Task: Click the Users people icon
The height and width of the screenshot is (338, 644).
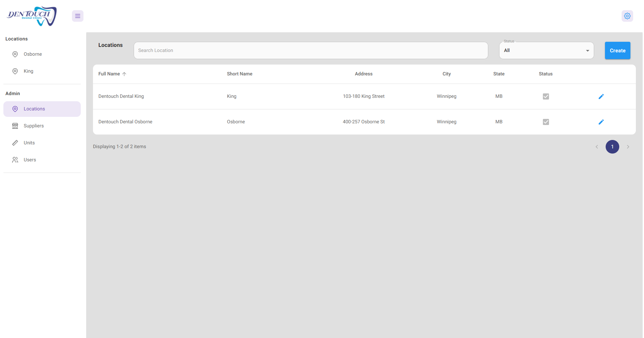Action: 15,160
